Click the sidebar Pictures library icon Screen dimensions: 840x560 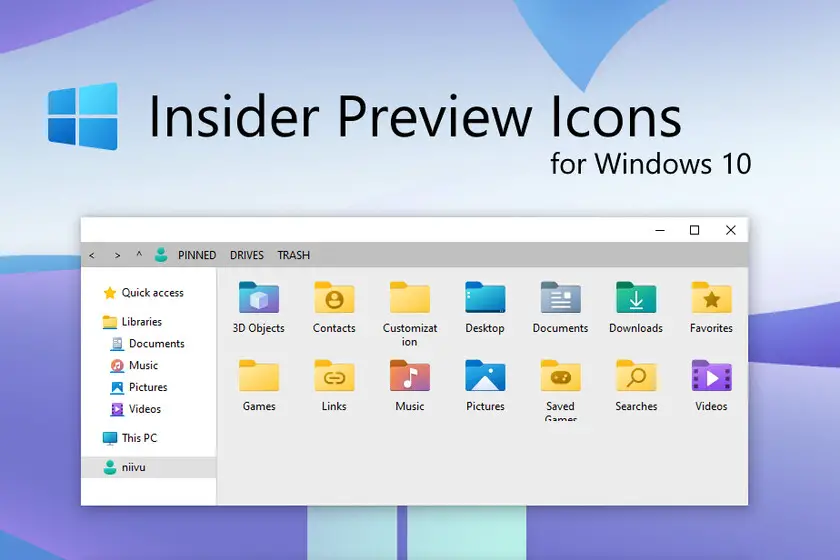point(117,387)
